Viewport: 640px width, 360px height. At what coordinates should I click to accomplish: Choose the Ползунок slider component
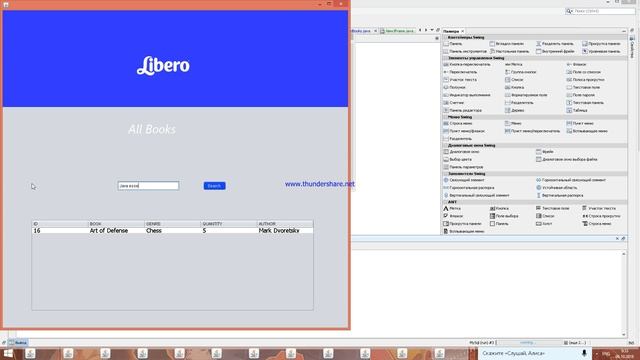coord(454,87)
